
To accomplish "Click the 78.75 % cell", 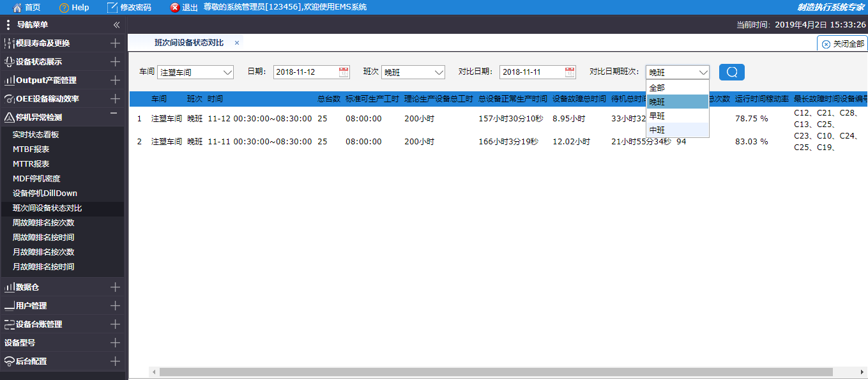I will pyautogui.click(x=752, y=119).
